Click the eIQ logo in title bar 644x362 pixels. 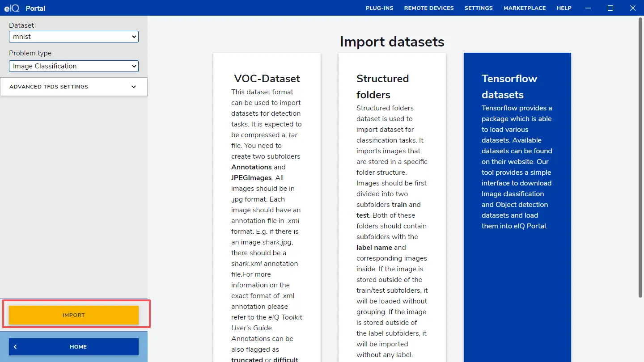(12, 8)
